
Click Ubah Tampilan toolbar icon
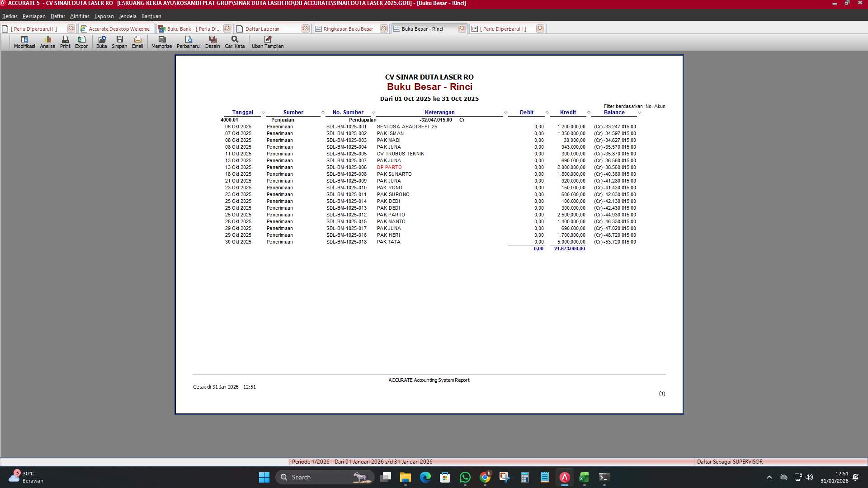[268, 42]
